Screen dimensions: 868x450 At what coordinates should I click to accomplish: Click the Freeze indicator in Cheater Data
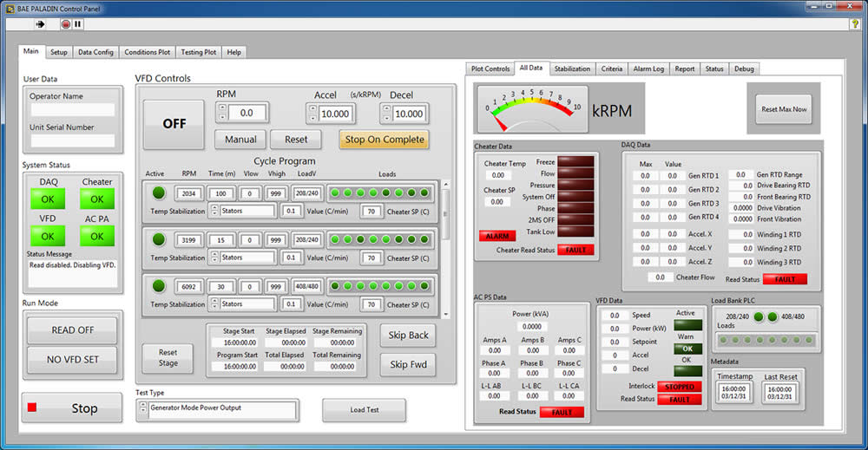click(575, 162)
